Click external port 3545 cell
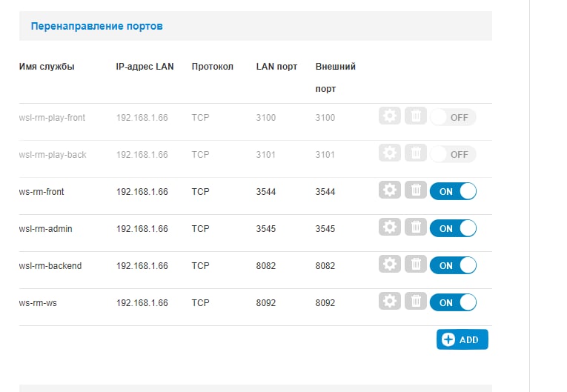567x392 pixels. (x=325, y=228)
